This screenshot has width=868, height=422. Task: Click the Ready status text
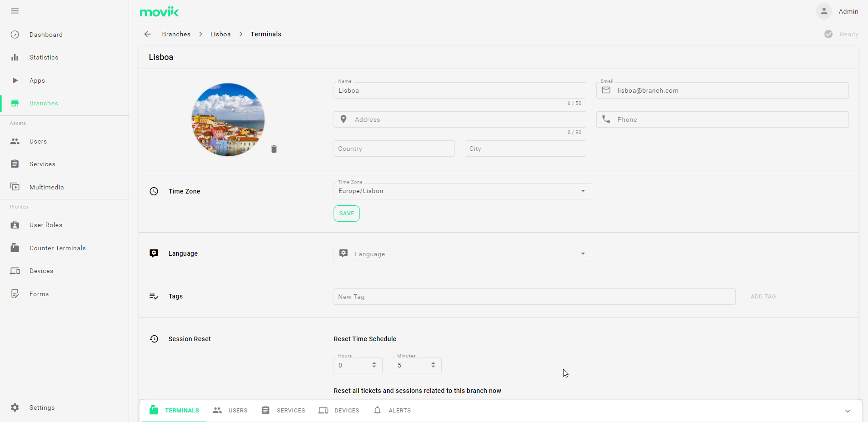point(849,34)
